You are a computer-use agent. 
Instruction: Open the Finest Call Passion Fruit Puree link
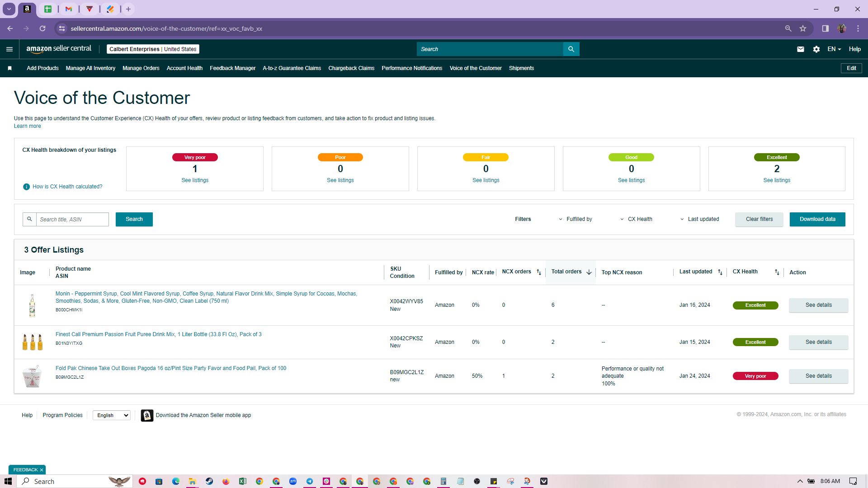159,334
